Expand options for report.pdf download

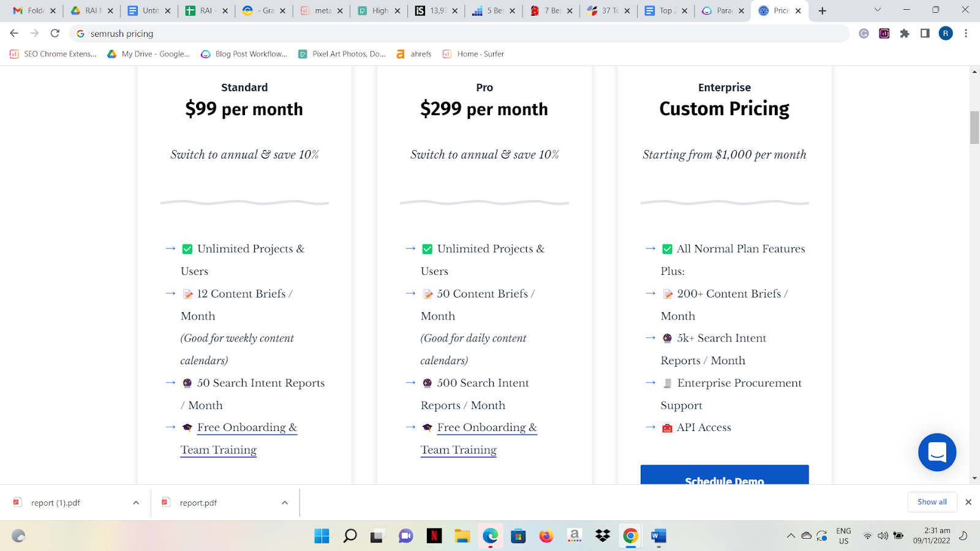(x=285, y=503)
